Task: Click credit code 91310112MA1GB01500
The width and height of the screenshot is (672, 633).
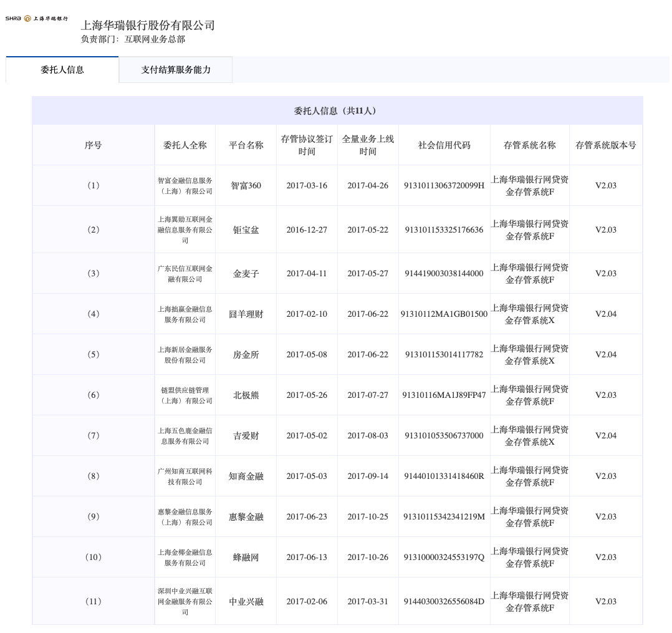Action: click(x=444, y=314)
